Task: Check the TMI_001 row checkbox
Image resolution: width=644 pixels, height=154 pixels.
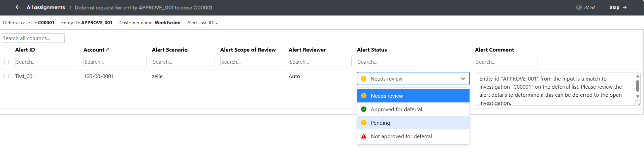Action: (6, 76)
